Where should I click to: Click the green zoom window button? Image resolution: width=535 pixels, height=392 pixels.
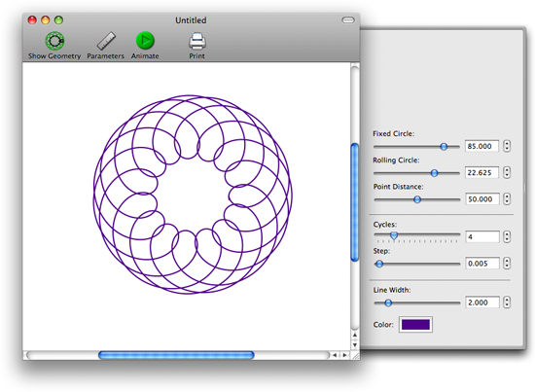click(58, 20)
